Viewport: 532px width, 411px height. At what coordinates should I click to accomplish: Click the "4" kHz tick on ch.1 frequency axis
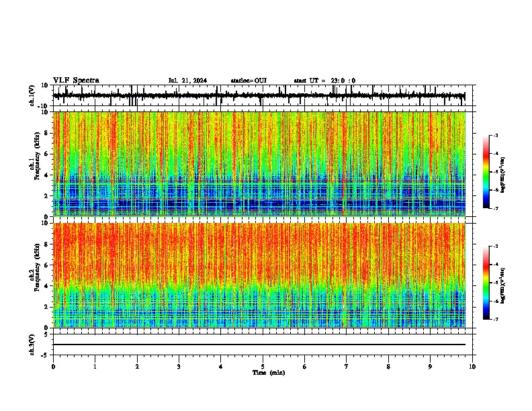point(47,175)
